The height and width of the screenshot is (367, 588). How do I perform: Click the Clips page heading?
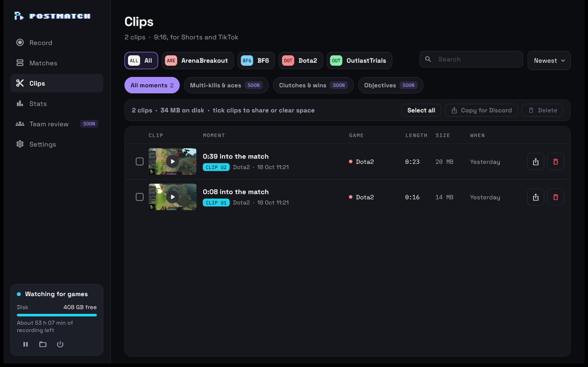click(139, 22)
